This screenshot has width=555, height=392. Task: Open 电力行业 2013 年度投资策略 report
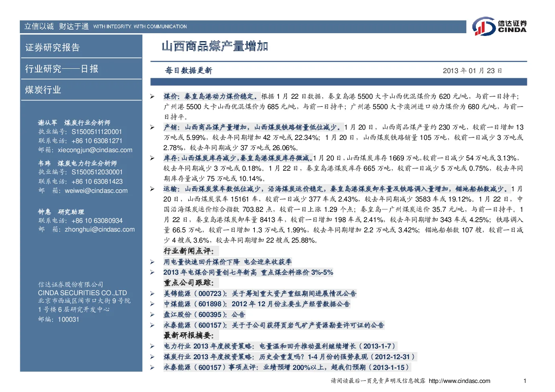pos(280,346)
